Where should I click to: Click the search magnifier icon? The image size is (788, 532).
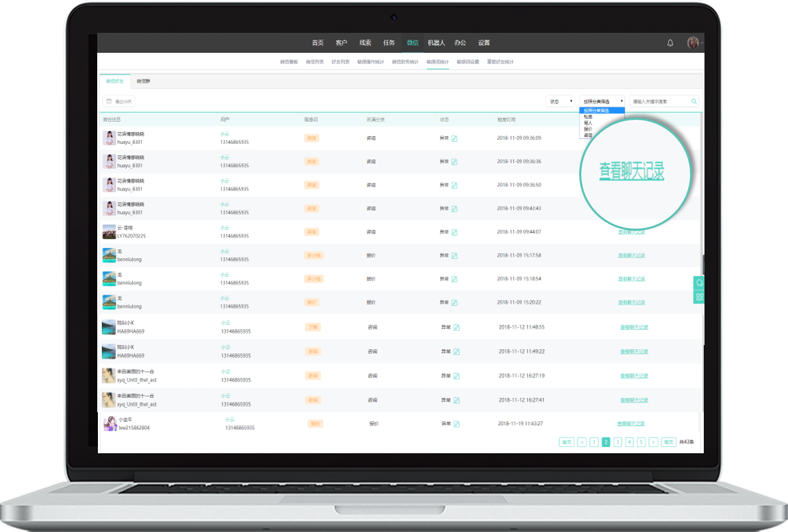coord(694,101)
